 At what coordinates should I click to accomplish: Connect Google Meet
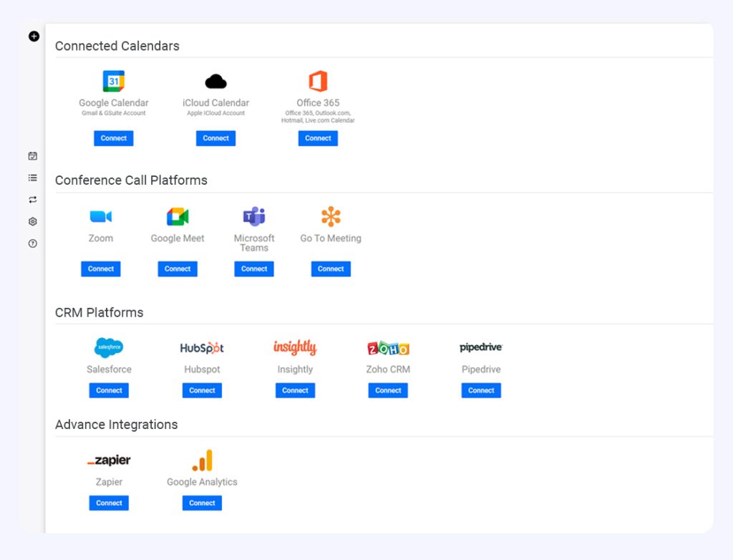coord(178,269)
